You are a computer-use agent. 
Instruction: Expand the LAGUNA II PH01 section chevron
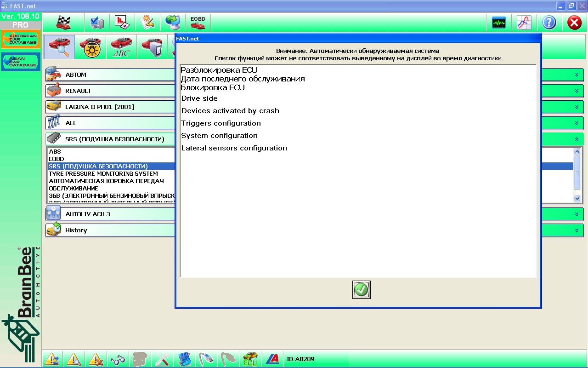(576, 107)
